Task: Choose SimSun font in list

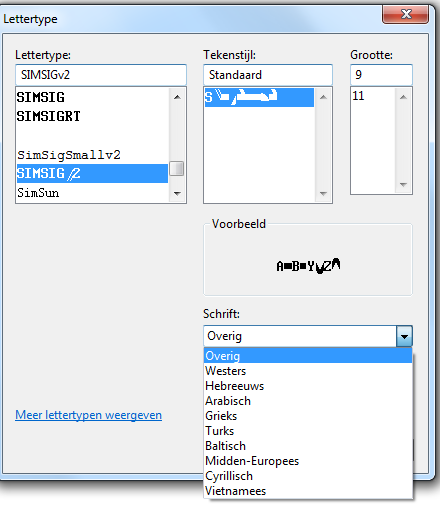Action: click(x=92, y=193)
